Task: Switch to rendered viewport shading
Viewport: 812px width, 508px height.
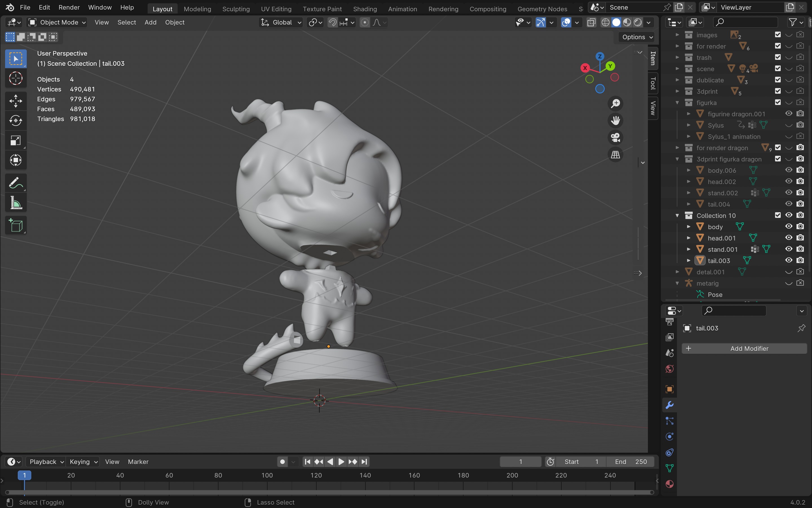Action: (637, 23)
